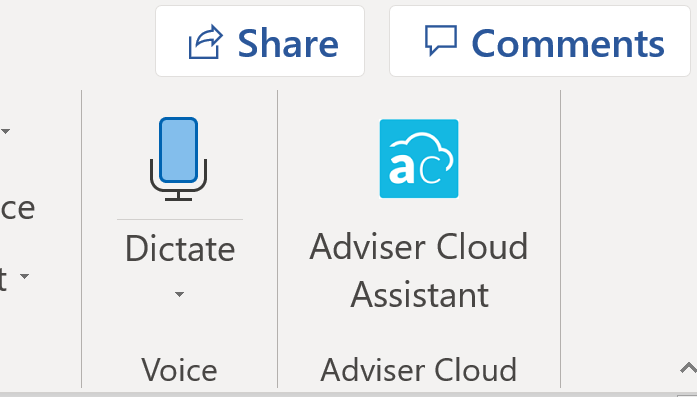Click the divider line beneath the microphone

180,219
